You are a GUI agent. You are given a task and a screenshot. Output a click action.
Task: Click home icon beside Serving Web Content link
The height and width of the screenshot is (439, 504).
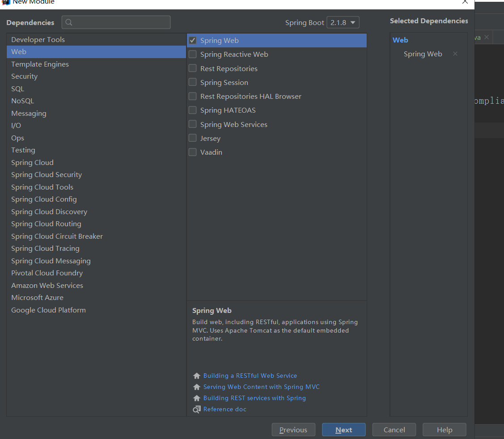(197, 387)
